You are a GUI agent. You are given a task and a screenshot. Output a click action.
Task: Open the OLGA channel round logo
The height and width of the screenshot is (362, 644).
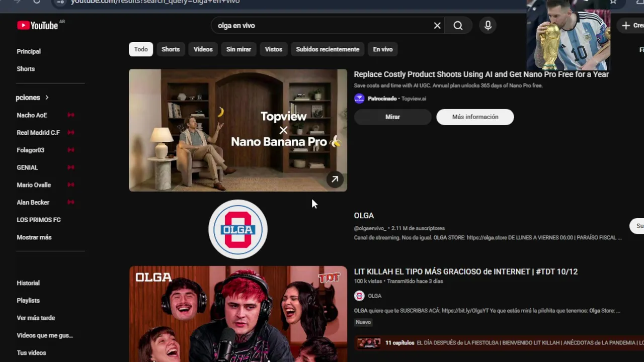pyautogui.click(x=238, y=229)
